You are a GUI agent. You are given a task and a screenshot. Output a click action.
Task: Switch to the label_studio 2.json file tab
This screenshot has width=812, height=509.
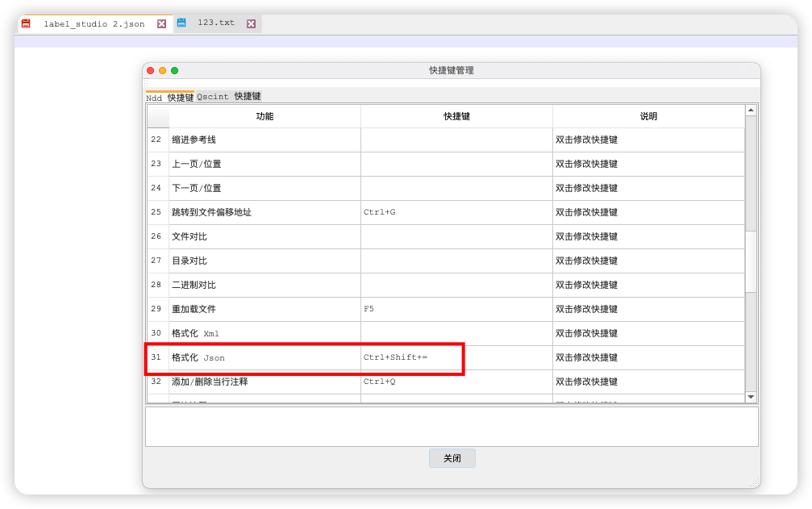pos(93,23)
